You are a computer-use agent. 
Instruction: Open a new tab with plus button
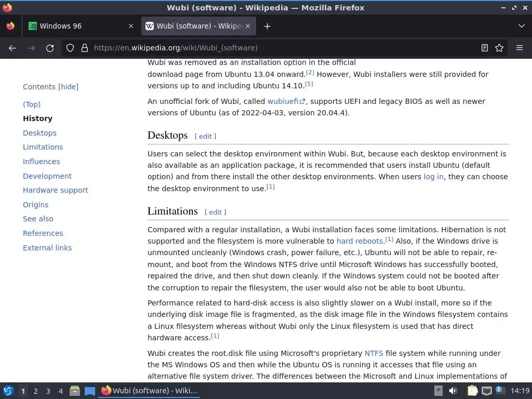click(x=267, y=26)
